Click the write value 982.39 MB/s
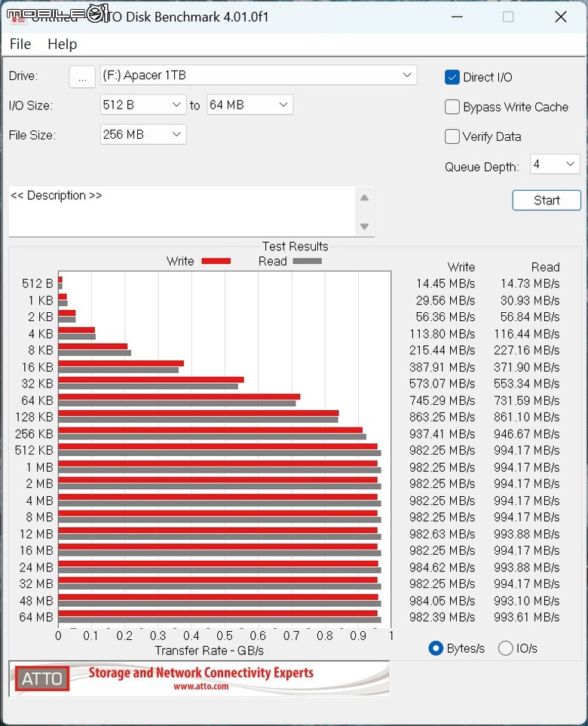This screenshot has width=588, height=726. coord(443,617)
